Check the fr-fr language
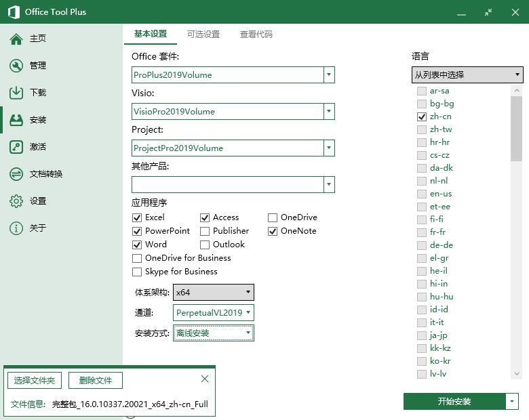Screen dimensions: 529x420 coord(422,232)
